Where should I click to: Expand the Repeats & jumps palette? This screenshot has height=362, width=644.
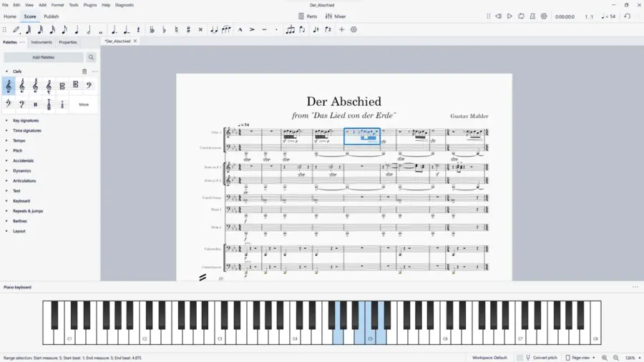6,211
